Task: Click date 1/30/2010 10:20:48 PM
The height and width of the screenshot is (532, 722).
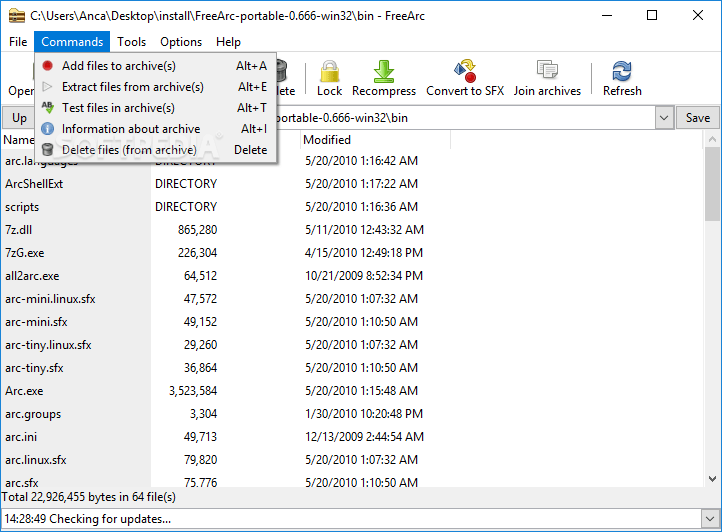Action: click(364, 414)
